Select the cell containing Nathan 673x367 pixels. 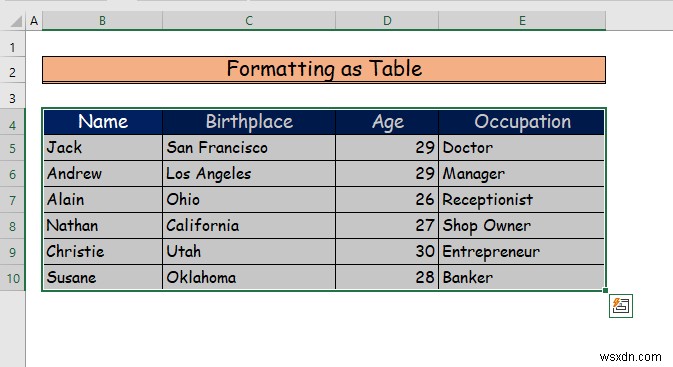(x=103, y=226)
